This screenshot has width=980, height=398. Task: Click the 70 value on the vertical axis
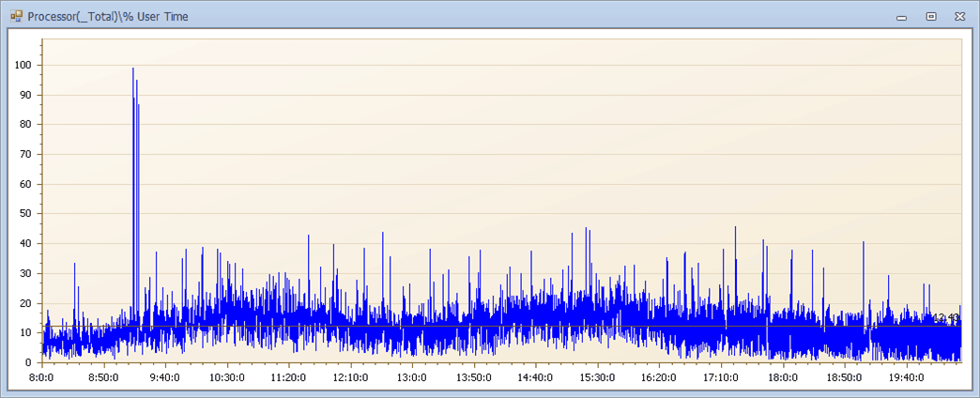[26, 154]
